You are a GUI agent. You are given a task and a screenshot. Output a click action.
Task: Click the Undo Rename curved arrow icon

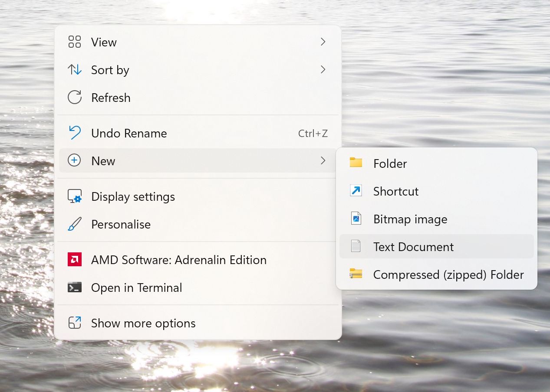click(x=75, y=133)
